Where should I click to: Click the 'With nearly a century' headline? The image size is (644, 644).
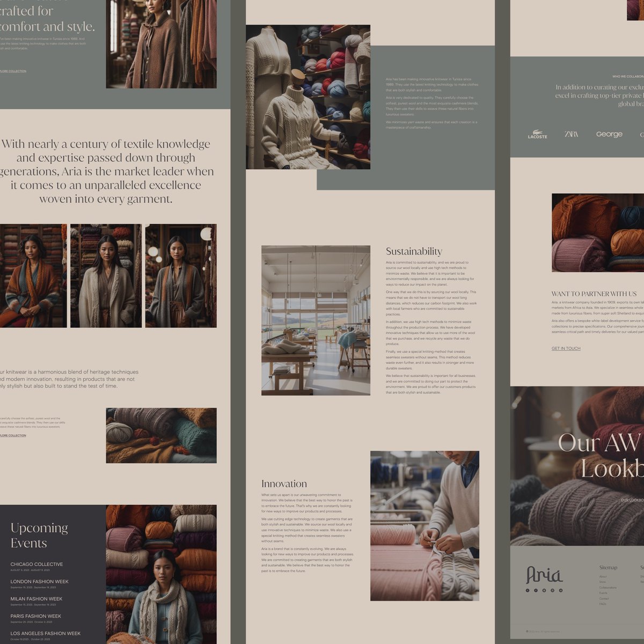tap(106, 171)
